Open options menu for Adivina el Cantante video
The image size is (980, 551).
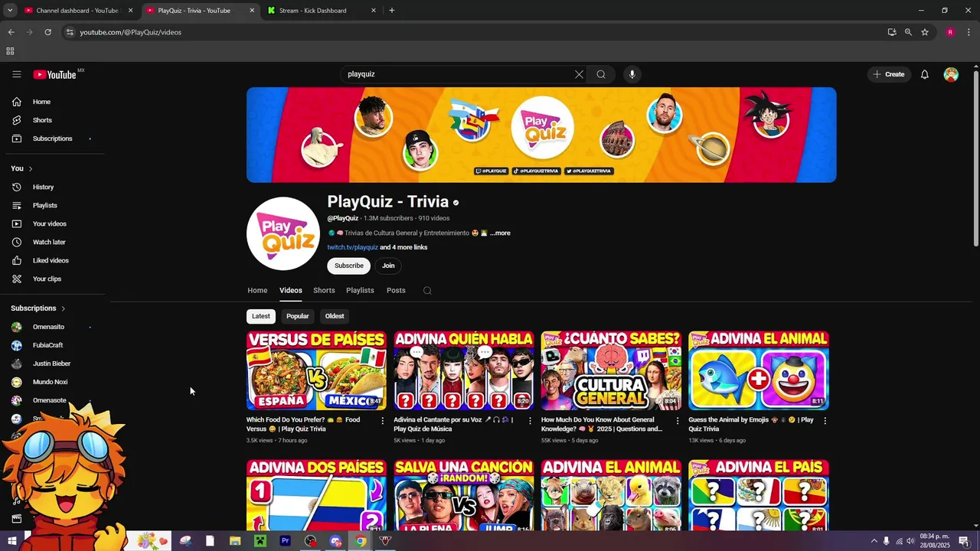pyautogui.click(x=530, y=421)
